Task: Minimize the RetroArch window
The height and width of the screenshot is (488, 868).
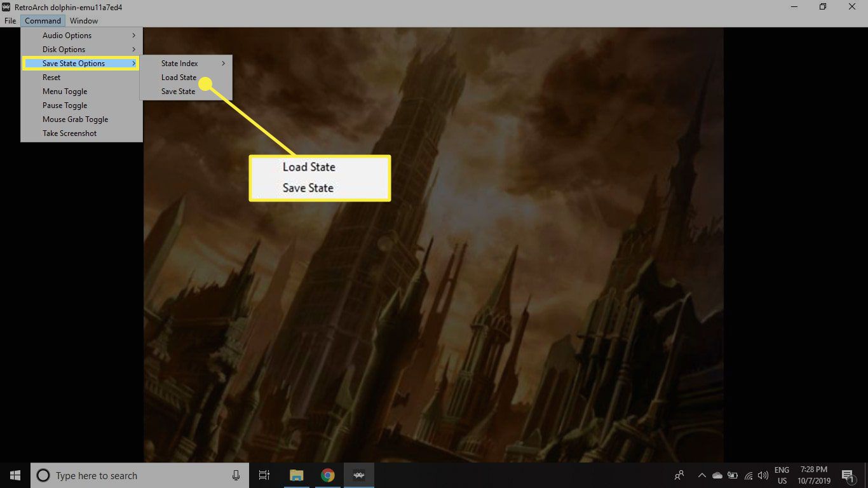Action: (x=794, y=7)
